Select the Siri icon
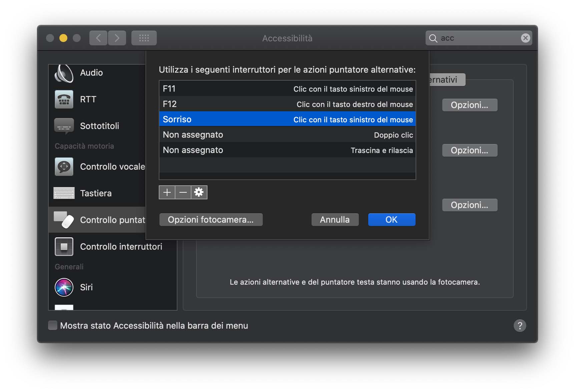The image size is (575, 392). click(64, 287)
